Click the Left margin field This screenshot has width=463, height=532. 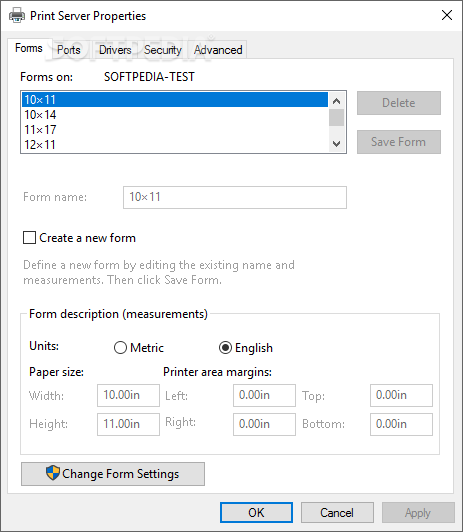[264, 395]
